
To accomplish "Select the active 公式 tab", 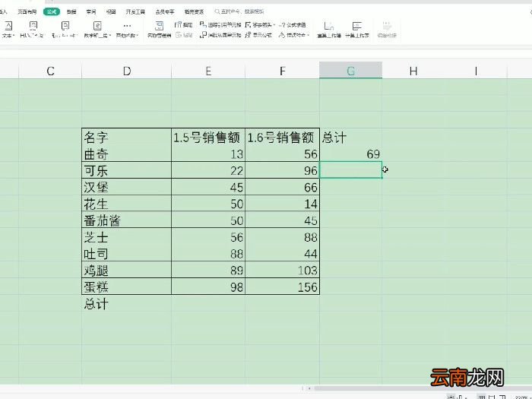I will 52,11.
